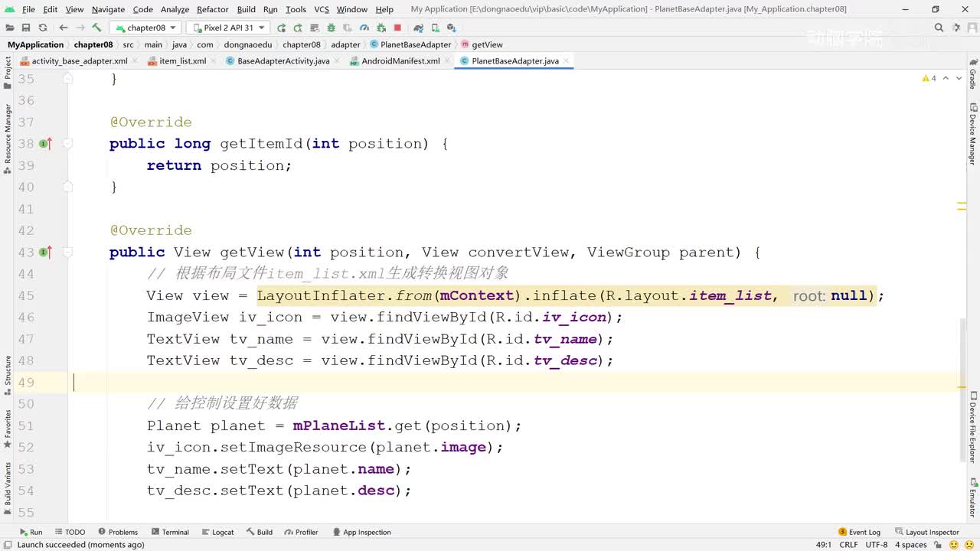Open the SDK Manager toolbar icon
This screenshot has height=551, width=980.
(451, 28)
